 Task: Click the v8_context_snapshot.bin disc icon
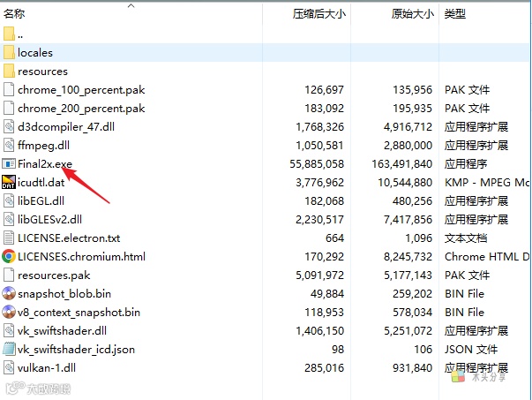pyautogui.click(x=9, y=312)
